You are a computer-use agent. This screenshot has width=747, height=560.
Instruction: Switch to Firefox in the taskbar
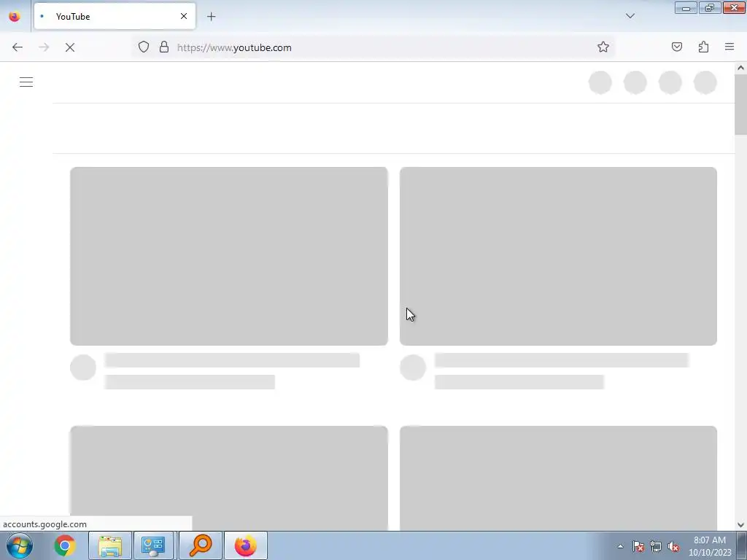click(x=245, y=545)
